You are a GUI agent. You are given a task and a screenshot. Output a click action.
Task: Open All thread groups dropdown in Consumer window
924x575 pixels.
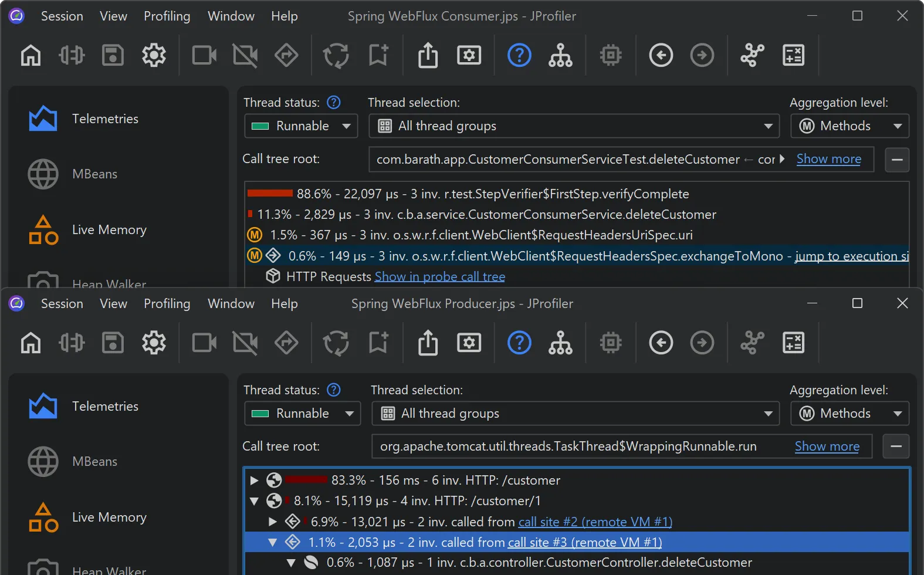tap(574, 126)
